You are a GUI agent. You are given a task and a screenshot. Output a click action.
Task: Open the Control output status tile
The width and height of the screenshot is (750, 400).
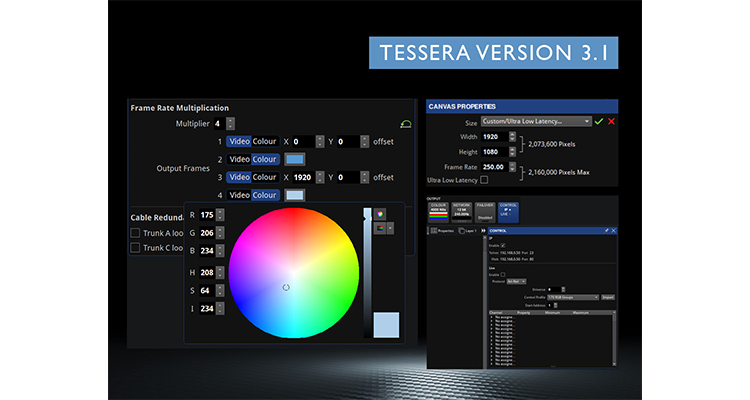508,212
